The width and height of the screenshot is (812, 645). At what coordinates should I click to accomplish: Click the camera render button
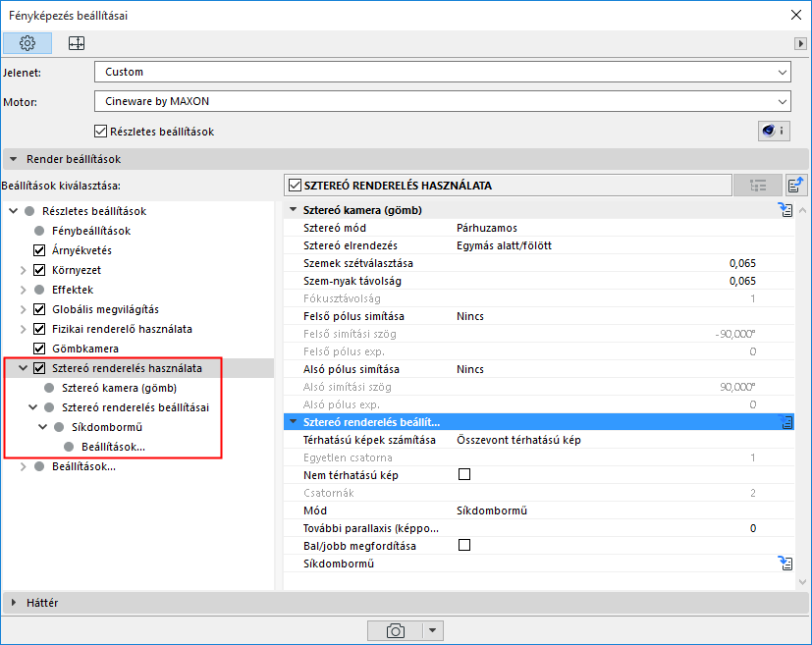coord(395,631)
